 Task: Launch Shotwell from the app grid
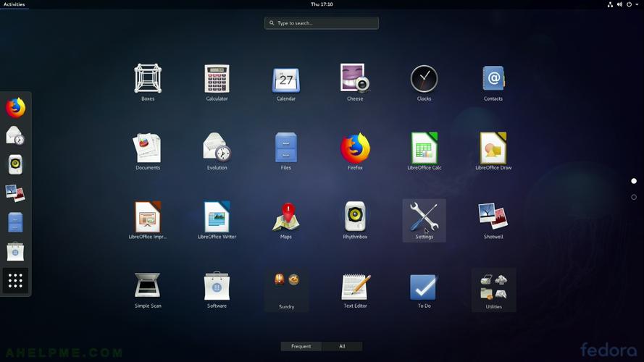tap(493, 220)
